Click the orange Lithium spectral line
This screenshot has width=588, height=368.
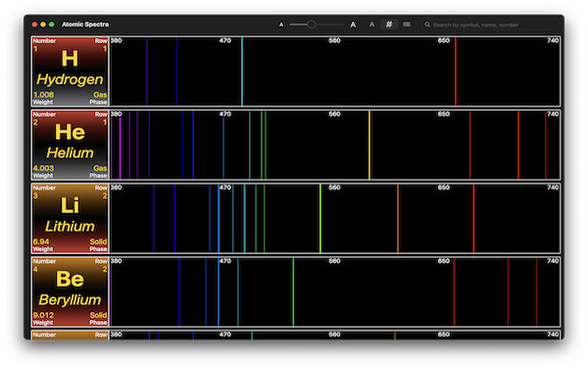click(398, 219)
